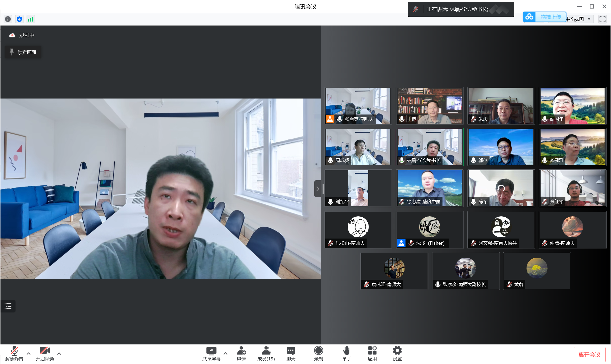Click mic icon on 闾国年 label
This screenshot has height=364, width=611.
pyautogui.click(x=545, y=119)
